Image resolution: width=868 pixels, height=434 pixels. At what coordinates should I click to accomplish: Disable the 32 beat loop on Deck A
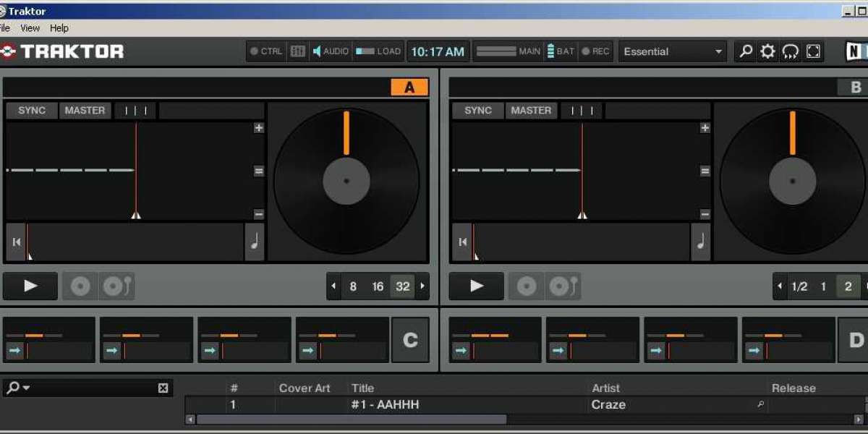403,286
